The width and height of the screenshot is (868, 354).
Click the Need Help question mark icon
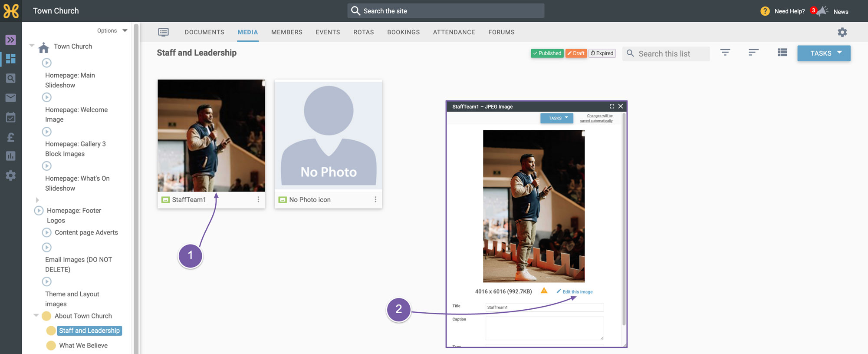tap(765, 11)
